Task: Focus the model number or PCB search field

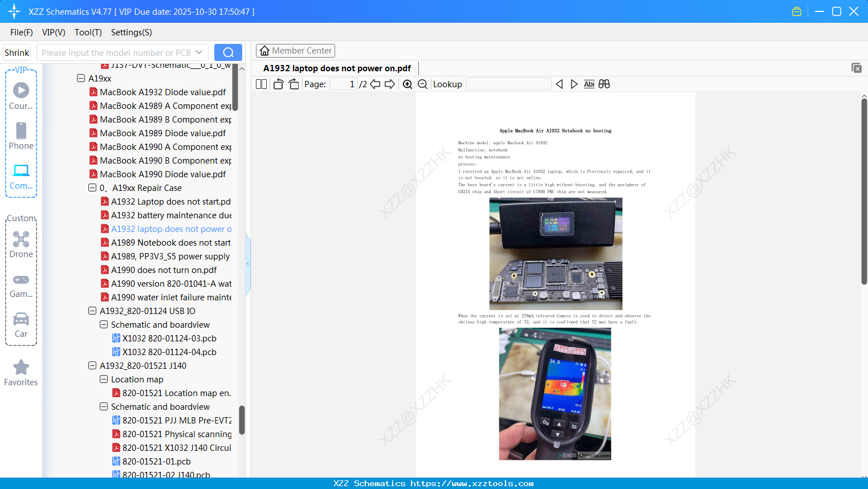Action: click(x=116, y=52)
